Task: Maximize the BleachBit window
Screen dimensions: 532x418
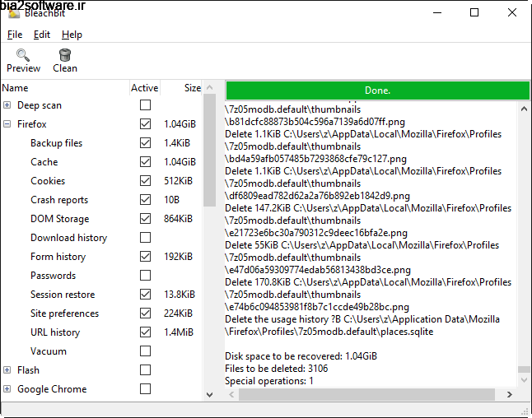Action: (x=474, y=12)
